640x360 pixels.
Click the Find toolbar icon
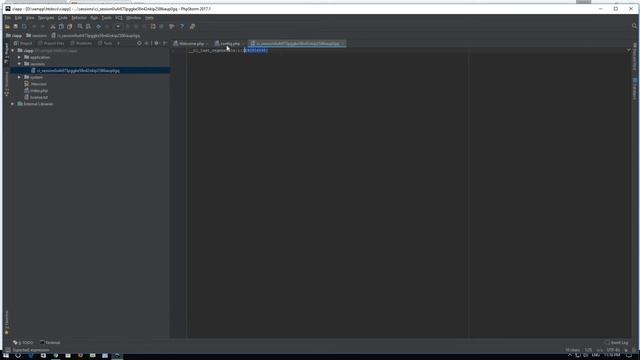click(80, 27)
